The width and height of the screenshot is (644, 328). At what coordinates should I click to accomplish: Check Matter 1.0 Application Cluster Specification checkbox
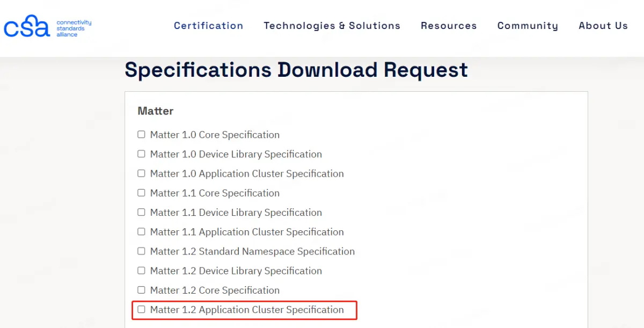point(141,173)
